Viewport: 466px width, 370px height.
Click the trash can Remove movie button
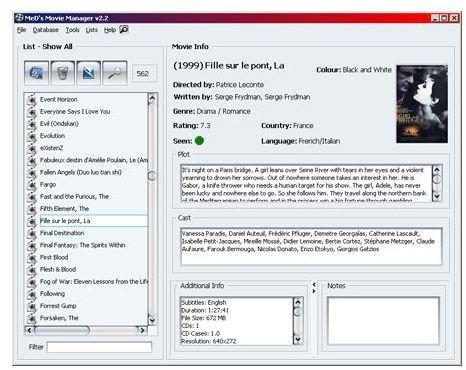62,73
